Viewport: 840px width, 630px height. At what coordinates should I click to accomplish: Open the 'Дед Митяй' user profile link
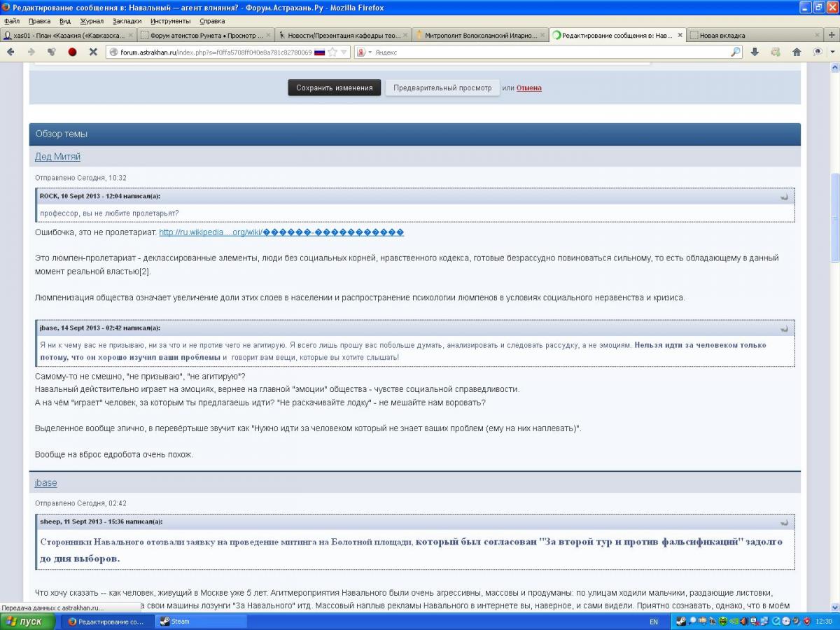[x=57, y=156]
